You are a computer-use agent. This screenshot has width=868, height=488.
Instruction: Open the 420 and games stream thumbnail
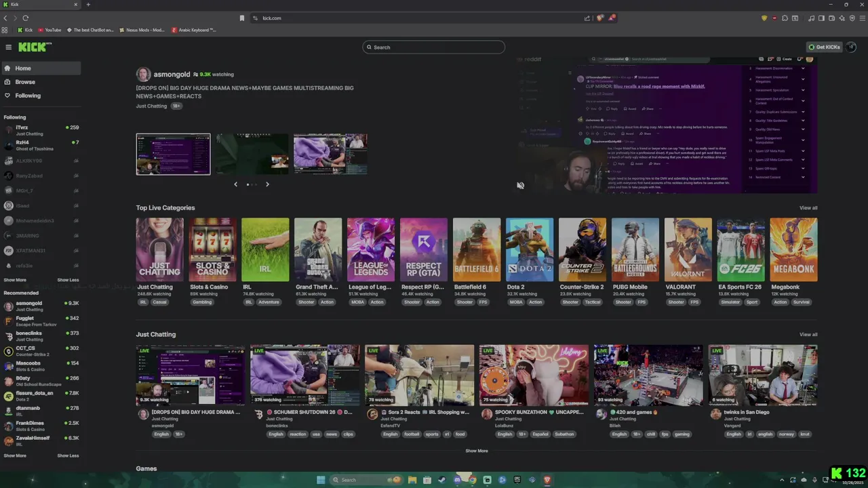pos(648,375)
